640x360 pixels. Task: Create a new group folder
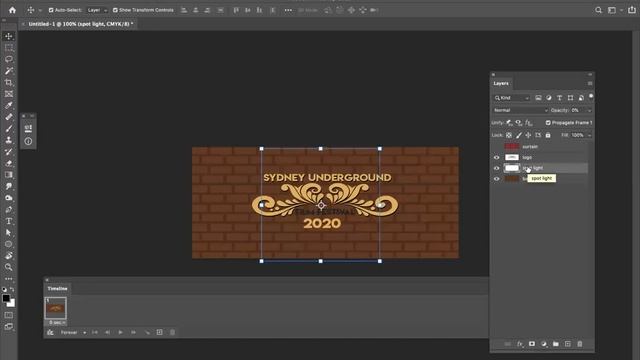point(556,344)
